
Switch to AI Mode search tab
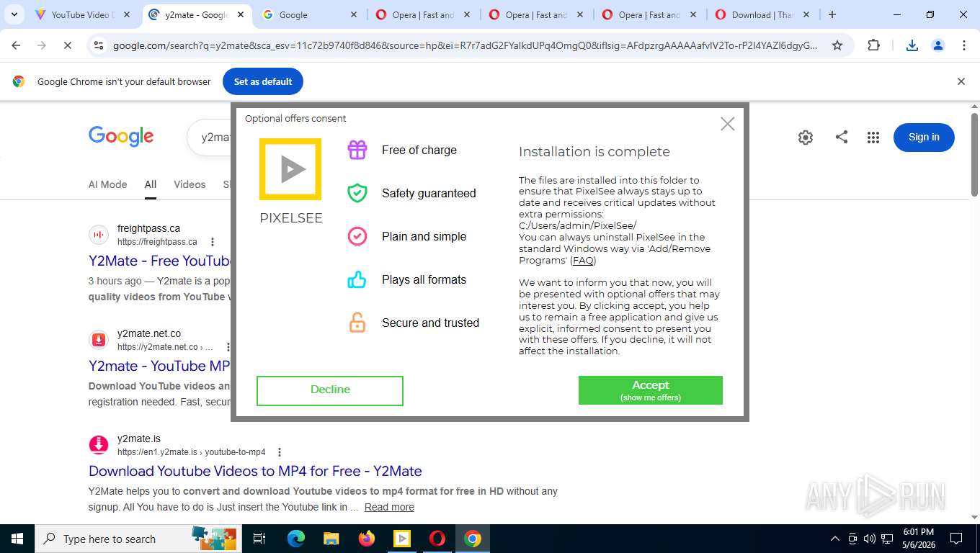pyautogui.click(x=107, y=184)
